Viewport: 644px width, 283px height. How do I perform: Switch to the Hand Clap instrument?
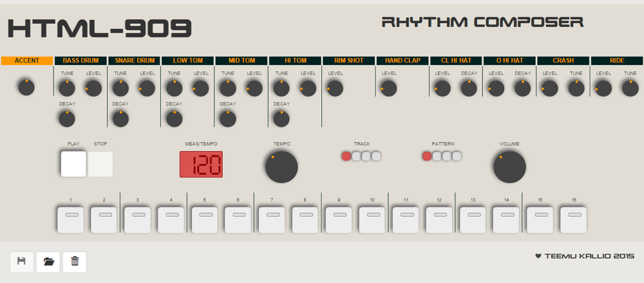point(402,61)
